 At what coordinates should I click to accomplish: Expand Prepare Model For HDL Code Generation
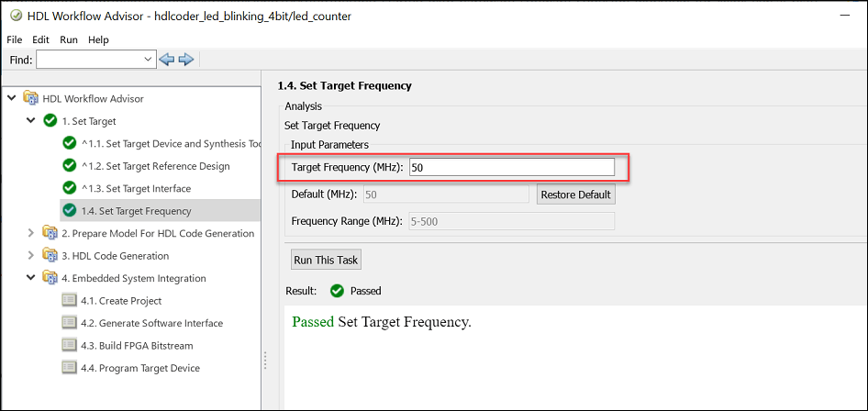pos(31,233)
